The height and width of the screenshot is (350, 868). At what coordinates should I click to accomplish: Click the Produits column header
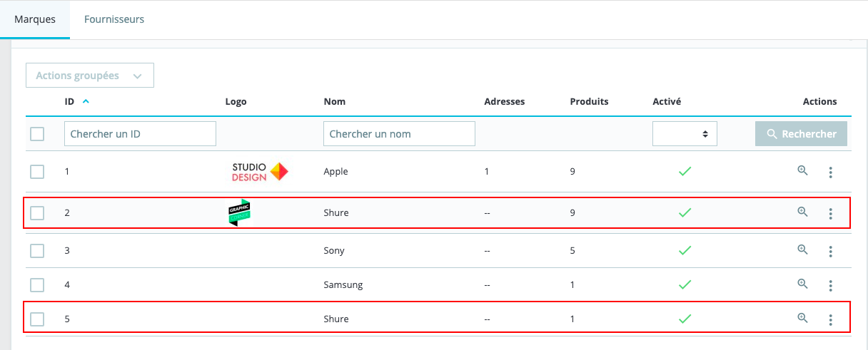pyautogui.click(x=589, y=101)
